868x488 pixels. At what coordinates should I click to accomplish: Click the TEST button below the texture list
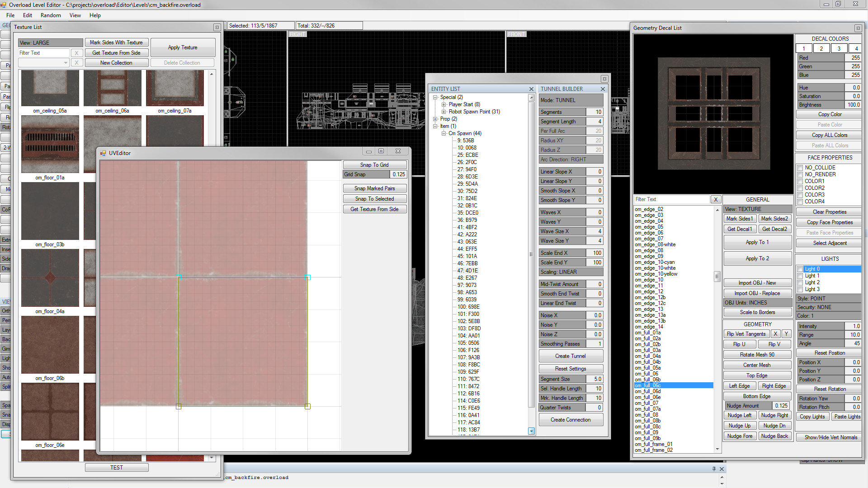(x=116, y=467)
